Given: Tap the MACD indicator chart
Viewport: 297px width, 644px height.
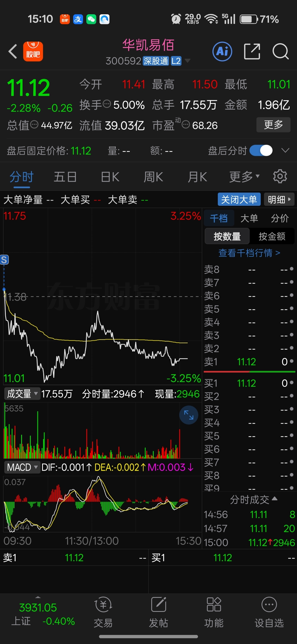Looking at the screenshot, I should point(102,504).
